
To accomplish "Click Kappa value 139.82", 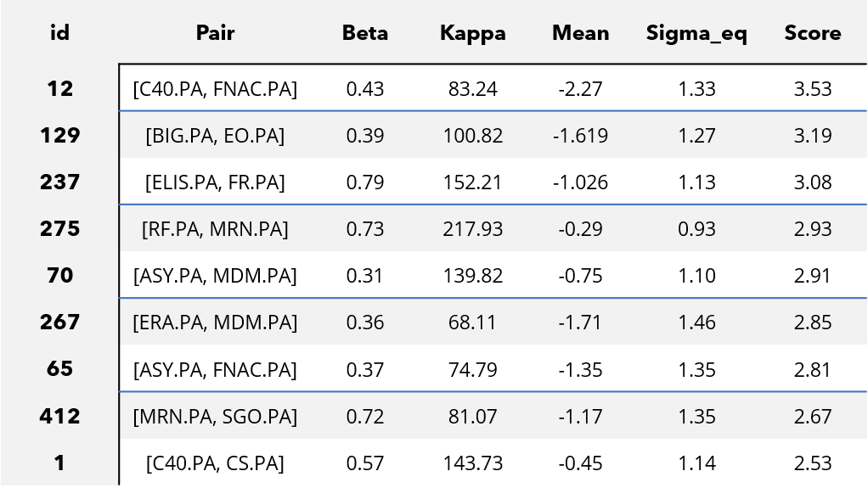I will 472,276.
